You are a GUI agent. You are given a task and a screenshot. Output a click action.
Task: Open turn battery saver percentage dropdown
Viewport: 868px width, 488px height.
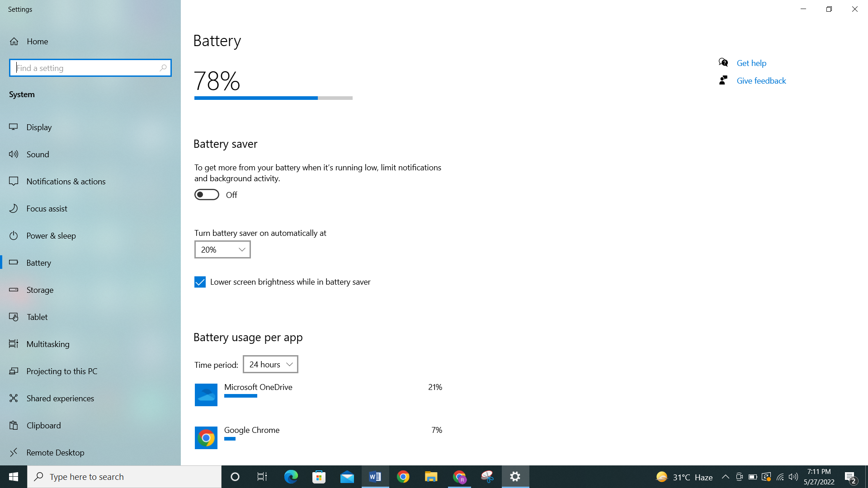tap(222, 250)
